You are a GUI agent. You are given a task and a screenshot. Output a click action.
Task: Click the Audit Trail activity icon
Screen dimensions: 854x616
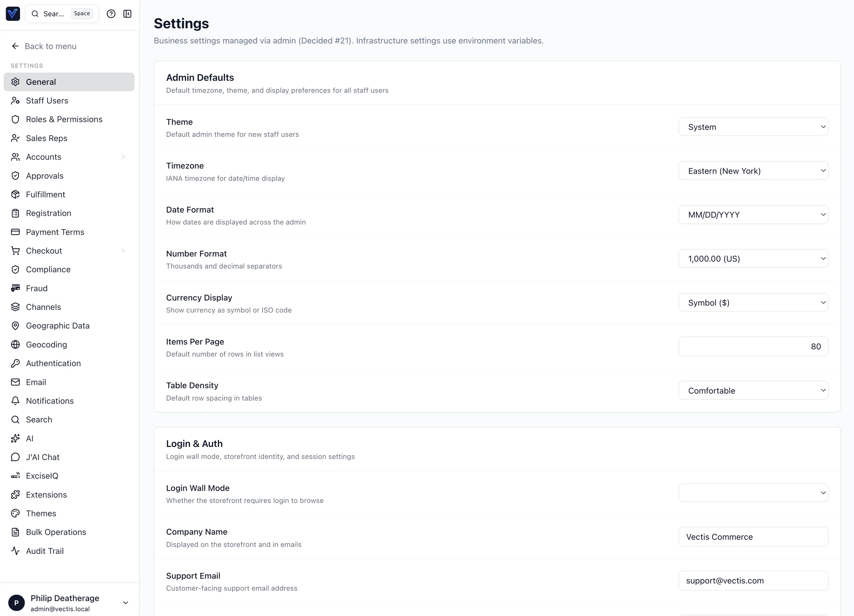click(15, 551)
